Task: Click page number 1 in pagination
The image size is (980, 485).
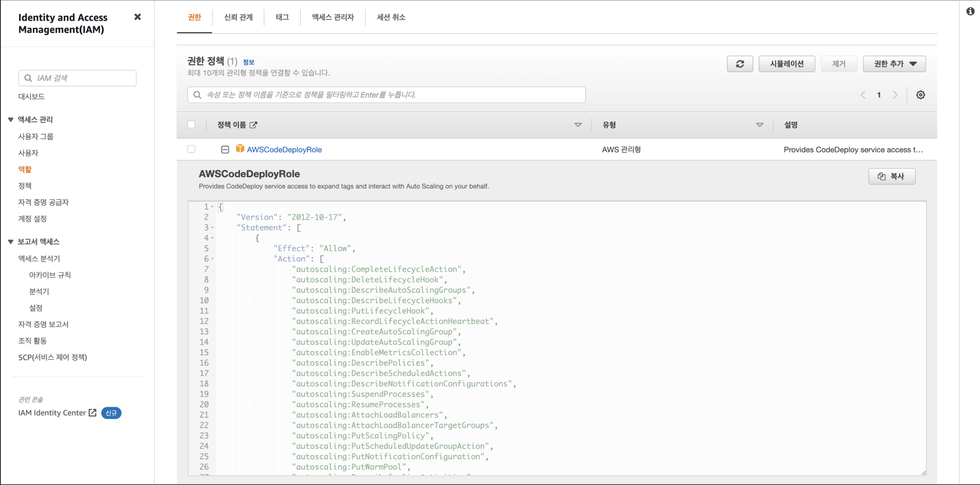Action: point(879,95)
